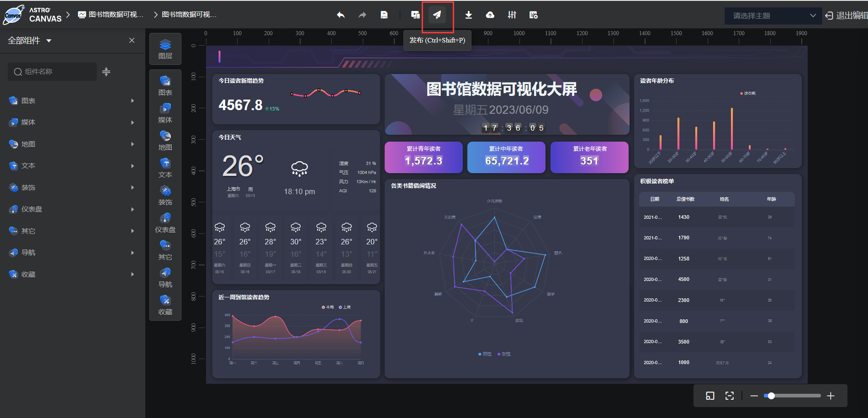Screen dimensions: 868x418
Task: Open filter settings with the sliders icon
Action: coord(512,15)
